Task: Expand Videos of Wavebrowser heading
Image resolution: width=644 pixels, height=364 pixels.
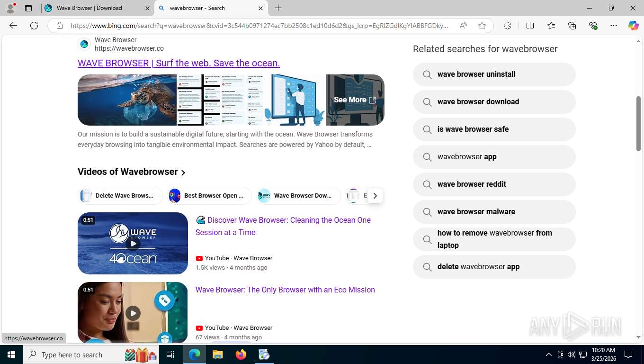Action: [132, 172]
